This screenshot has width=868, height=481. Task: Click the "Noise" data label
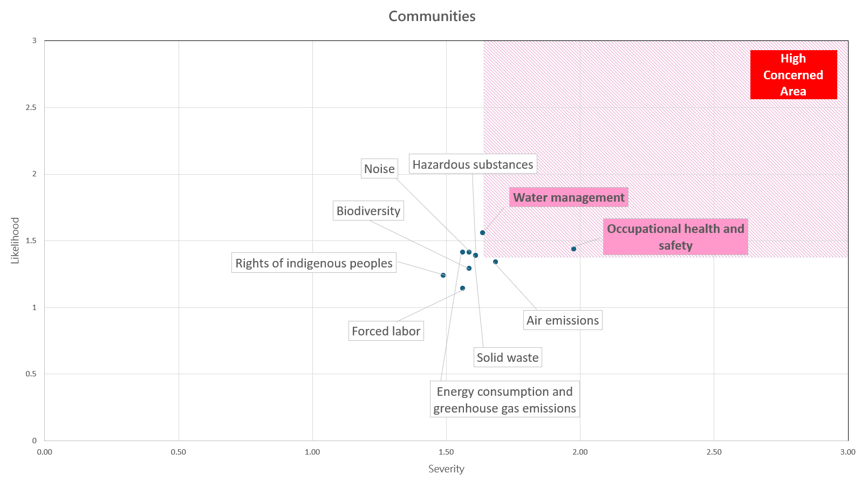(x=379, y=169)
